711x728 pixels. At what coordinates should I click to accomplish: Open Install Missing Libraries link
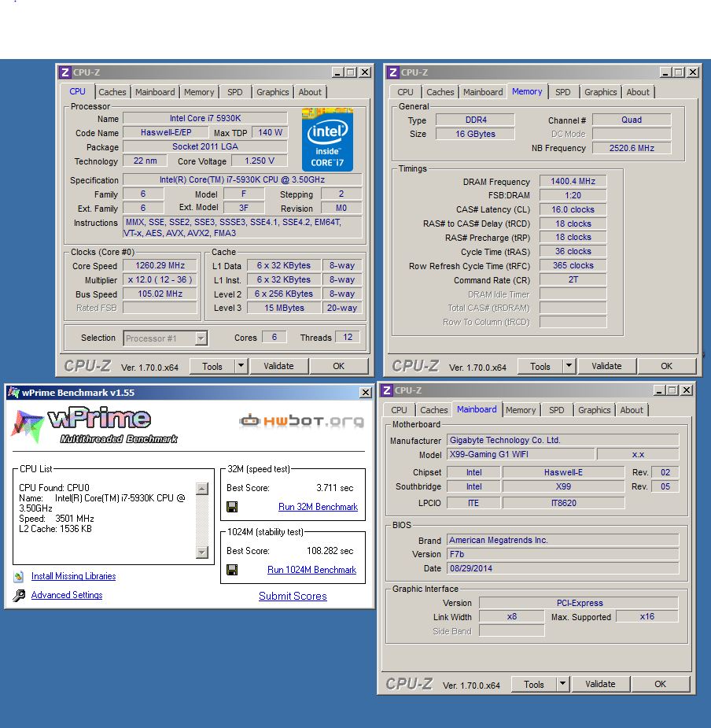73,576
